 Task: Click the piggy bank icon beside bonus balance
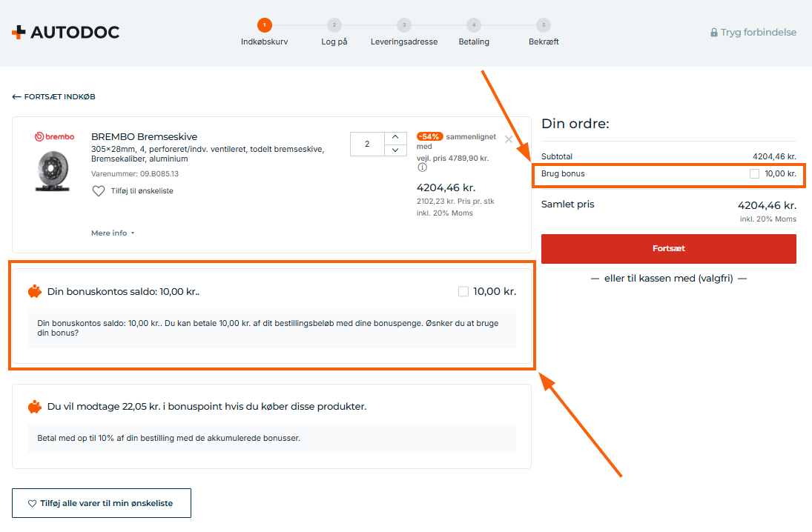(35, 291)
